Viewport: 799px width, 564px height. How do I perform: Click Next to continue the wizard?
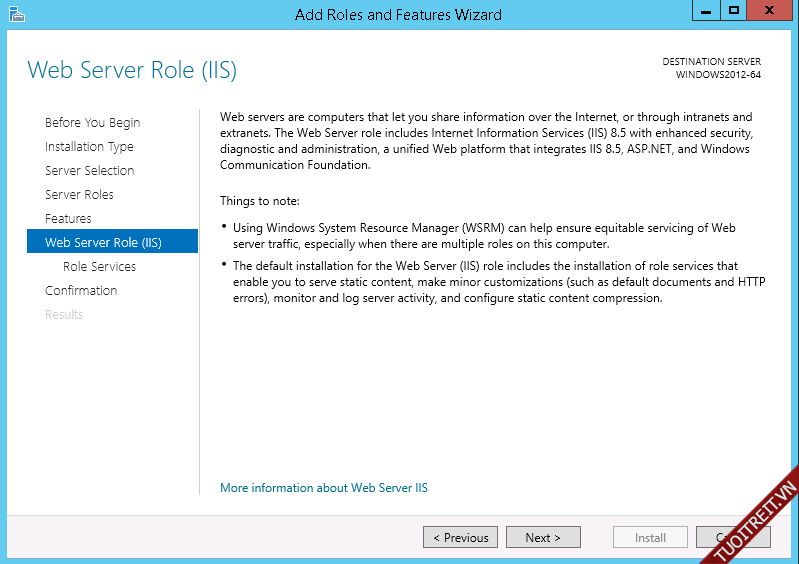point(543,538)
